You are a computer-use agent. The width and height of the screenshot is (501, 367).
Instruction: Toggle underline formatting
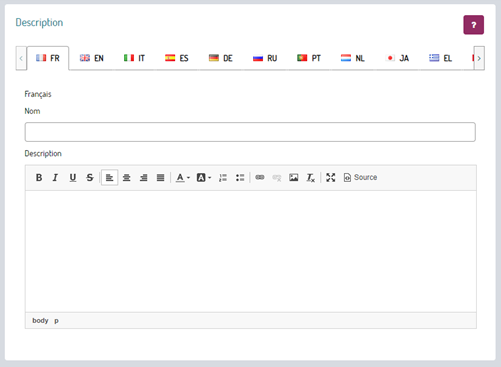pyautogui.click(x=73, y=178)
